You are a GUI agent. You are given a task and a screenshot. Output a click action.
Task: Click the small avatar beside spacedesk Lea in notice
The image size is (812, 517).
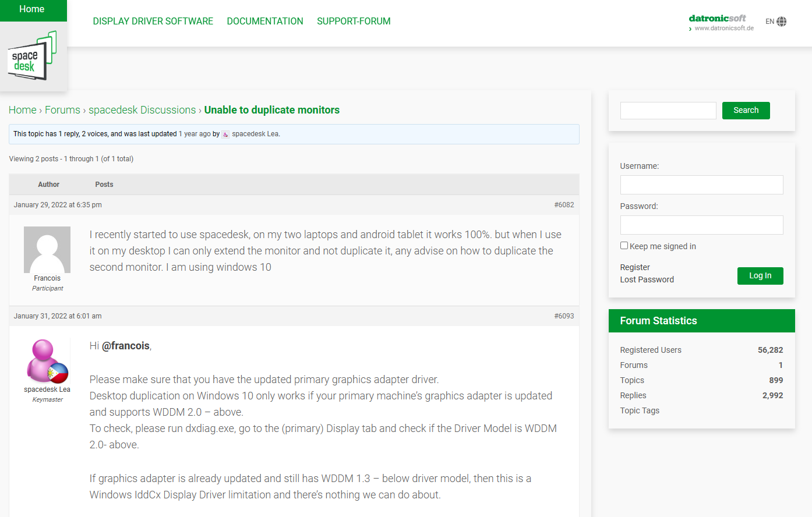point(225,134)
